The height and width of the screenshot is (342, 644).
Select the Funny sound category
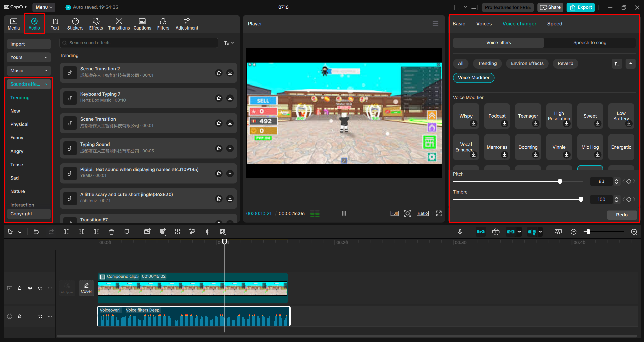point(17,138)
